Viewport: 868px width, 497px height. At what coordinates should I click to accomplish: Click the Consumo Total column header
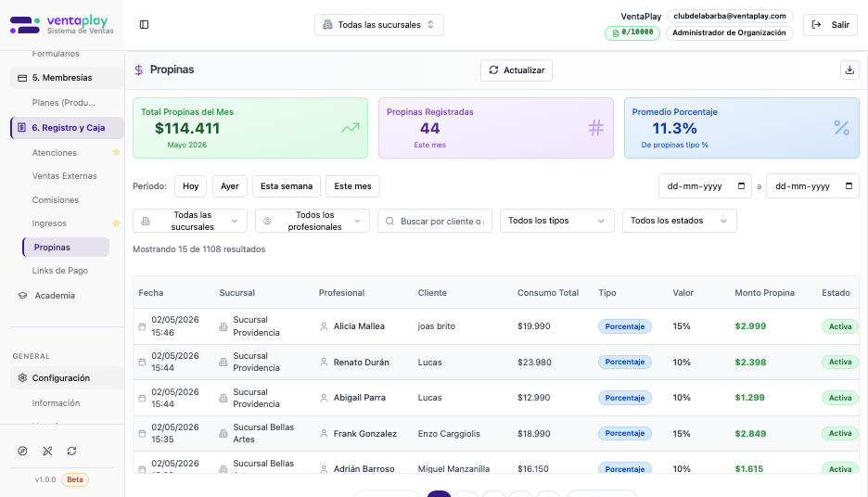[x=548, y=293]
